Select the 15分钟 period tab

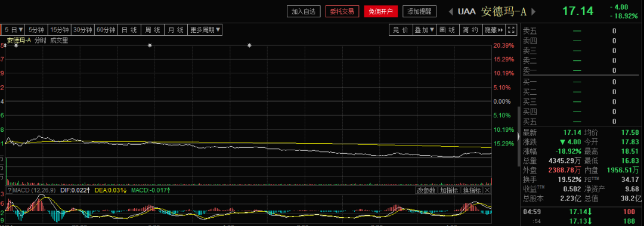tap(60, 30)
